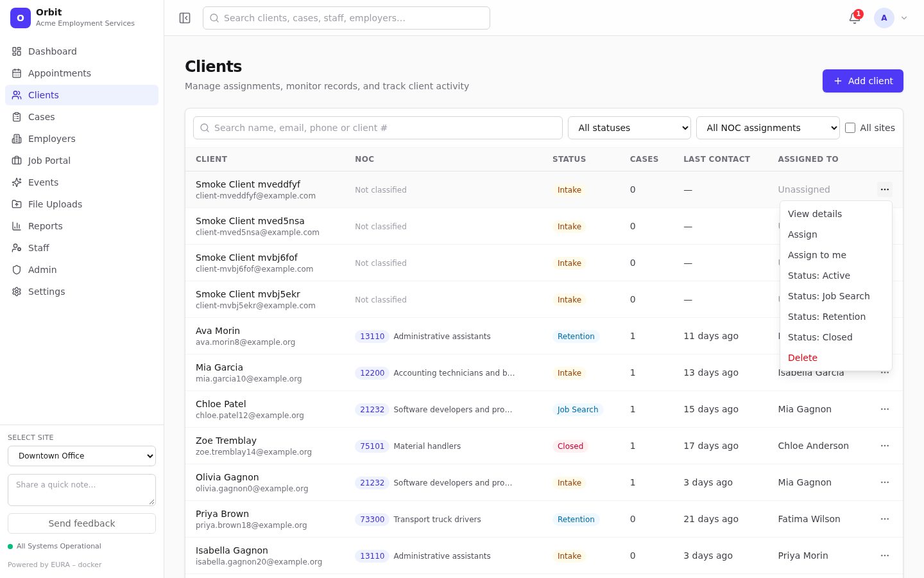Choose Delete in the context menu
This screenshot has width=924, height=578.
836,358
